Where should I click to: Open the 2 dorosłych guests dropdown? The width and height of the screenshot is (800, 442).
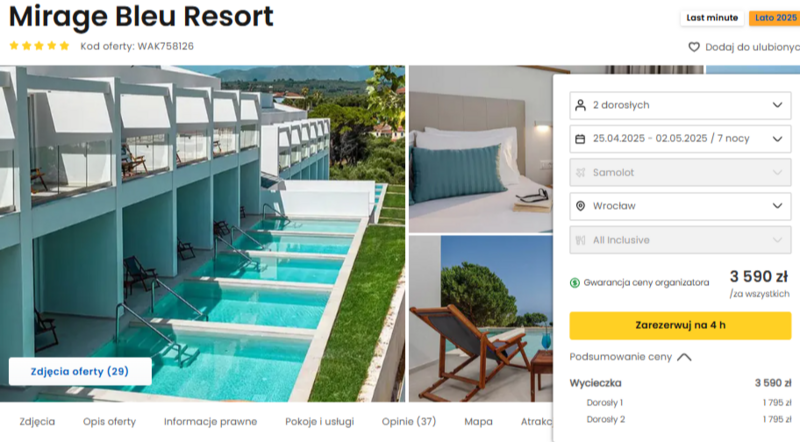coord(680,105)
